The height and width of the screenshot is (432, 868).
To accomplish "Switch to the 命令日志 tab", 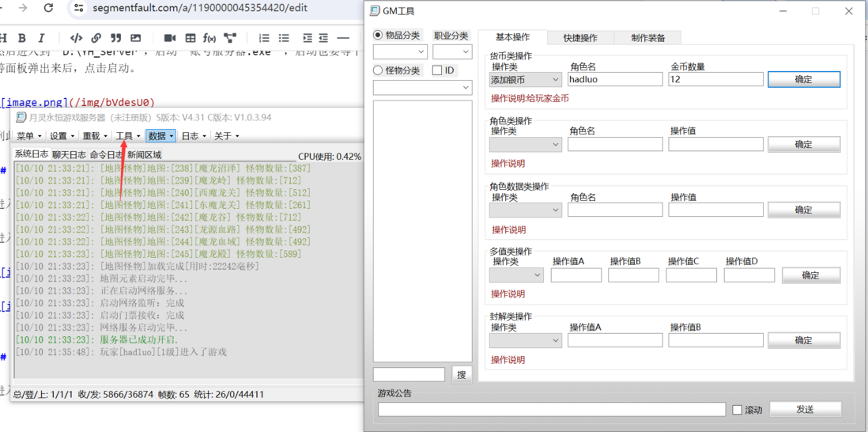I will tap(107, 155).
